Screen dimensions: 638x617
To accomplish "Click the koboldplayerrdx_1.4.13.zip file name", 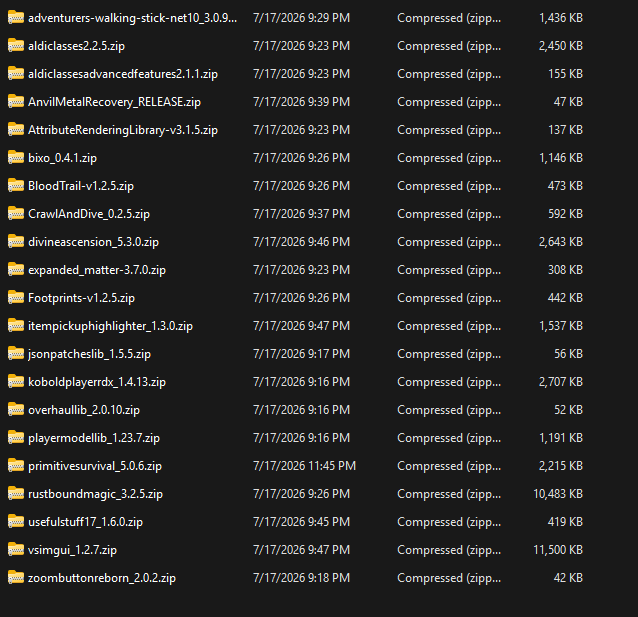I will (97, 382).
